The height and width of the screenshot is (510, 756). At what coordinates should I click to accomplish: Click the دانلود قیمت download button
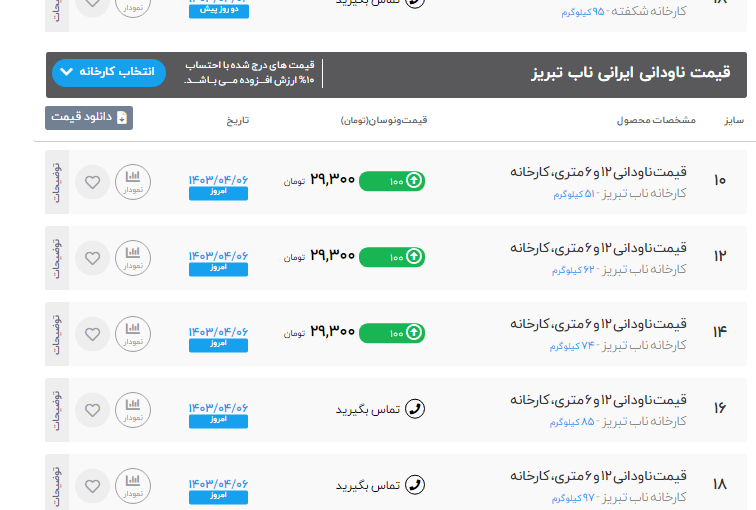89,118
